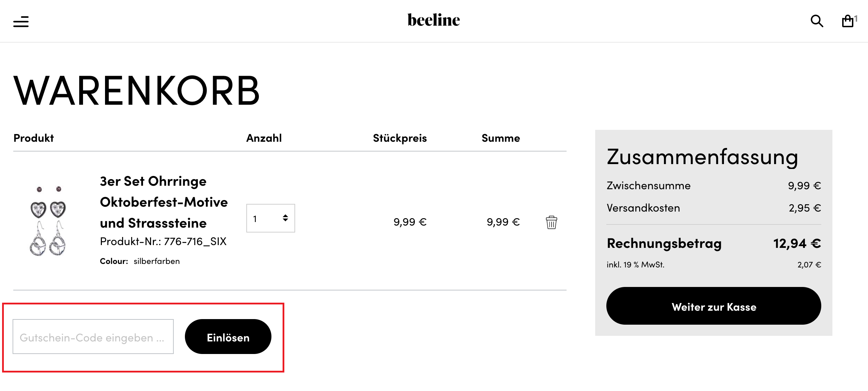Open the 3er Set Ohrringe product title

tap(163, 202)
